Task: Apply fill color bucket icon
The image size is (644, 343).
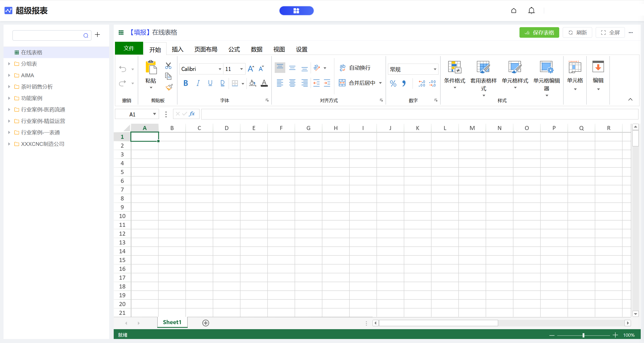Action: pyautogui.click(x=252, y=83)
